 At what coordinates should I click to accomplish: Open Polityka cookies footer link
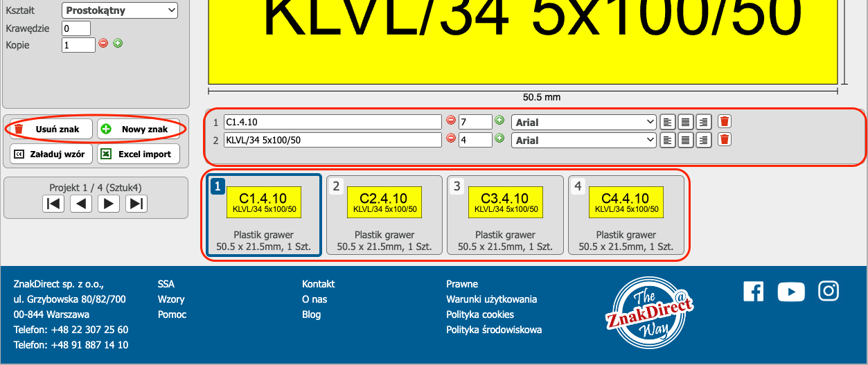(479, 314)
